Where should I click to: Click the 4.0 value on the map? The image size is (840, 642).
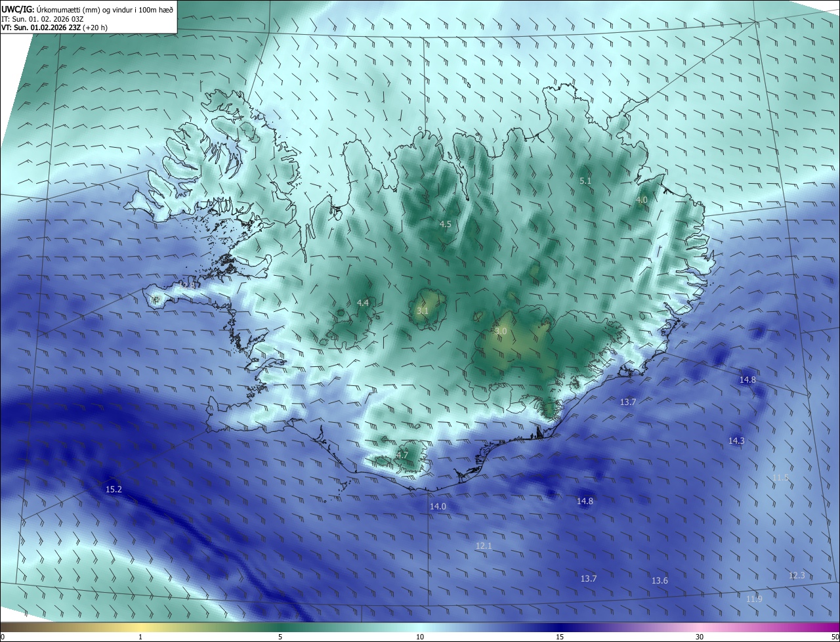point(642,200)
